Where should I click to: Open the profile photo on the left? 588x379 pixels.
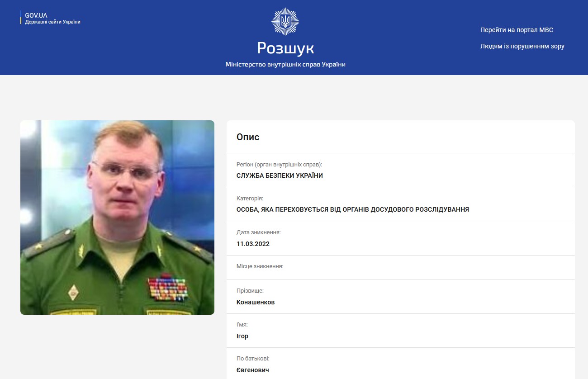(x=117, y=217)
